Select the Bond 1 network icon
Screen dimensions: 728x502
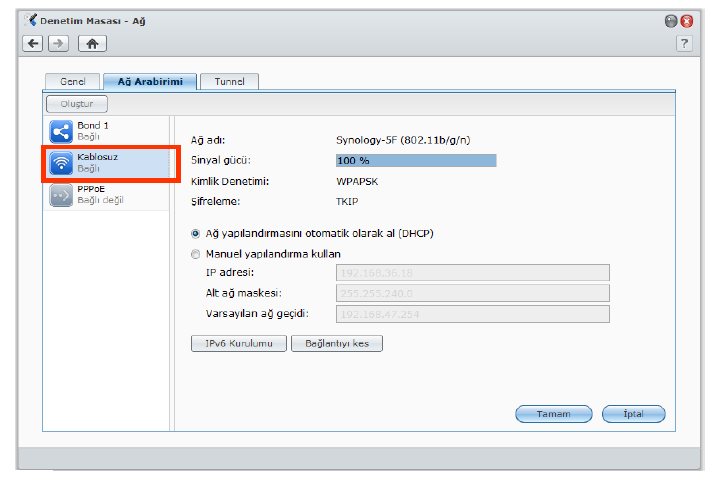[x=60, y=131]
